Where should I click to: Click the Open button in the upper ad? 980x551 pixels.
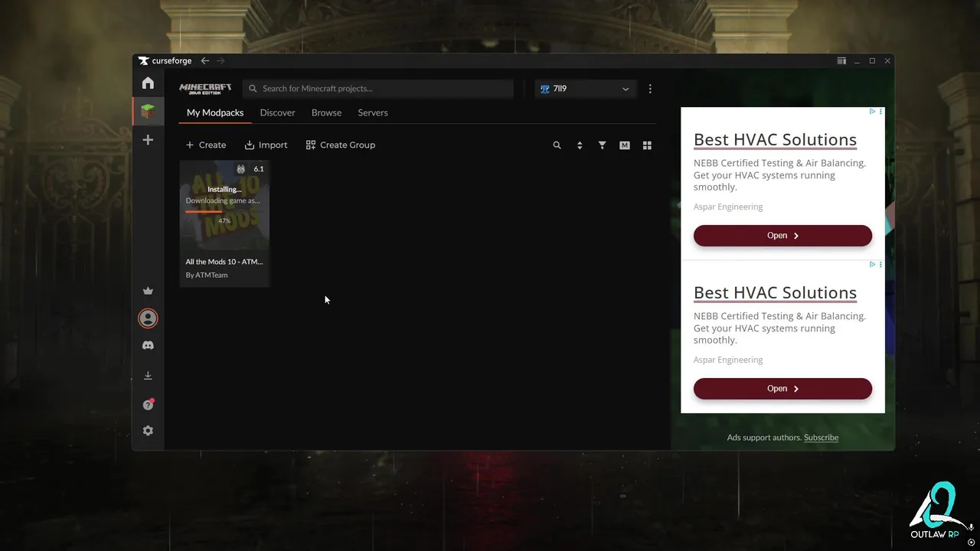point(782,236)
